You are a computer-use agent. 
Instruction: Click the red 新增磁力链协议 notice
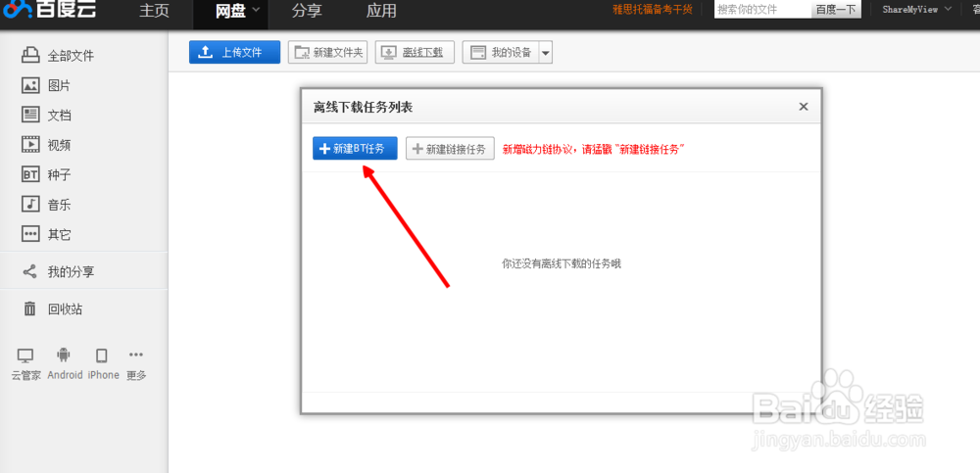coord(595,149)
